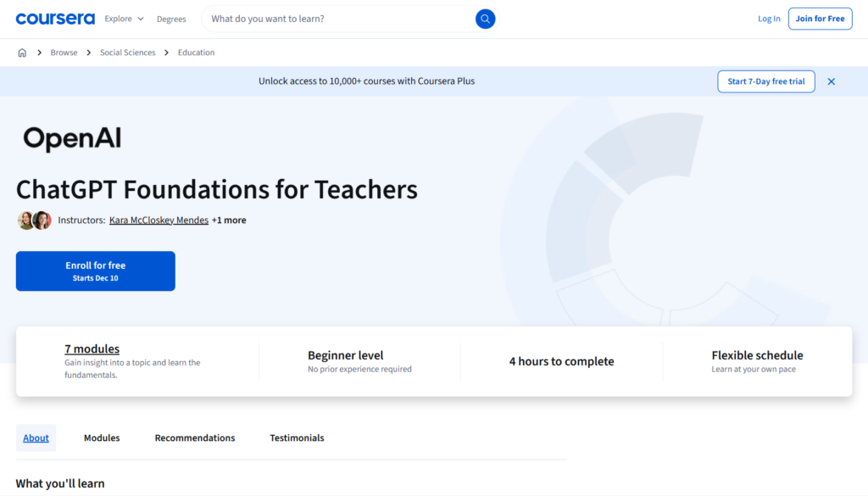Open the Education breadcrumb link

(x=196, y=53)
